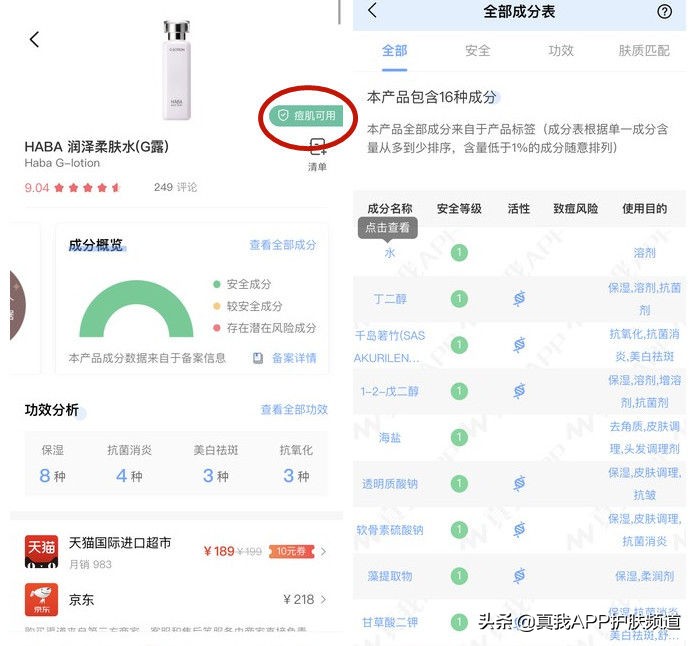Expand the 京东 listing chevron
The height and width of the screenshot is (646, 696).
click(x=323, y=599)
